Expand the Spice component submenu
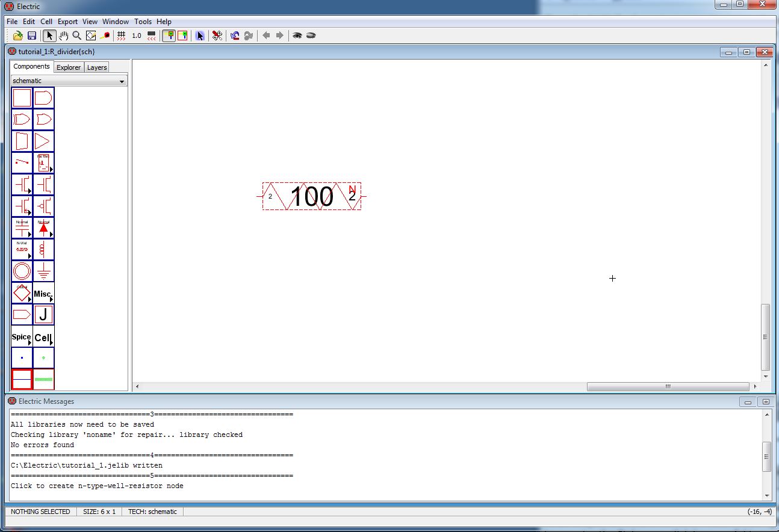The image size is (779, 532). (x=22, y=337)
